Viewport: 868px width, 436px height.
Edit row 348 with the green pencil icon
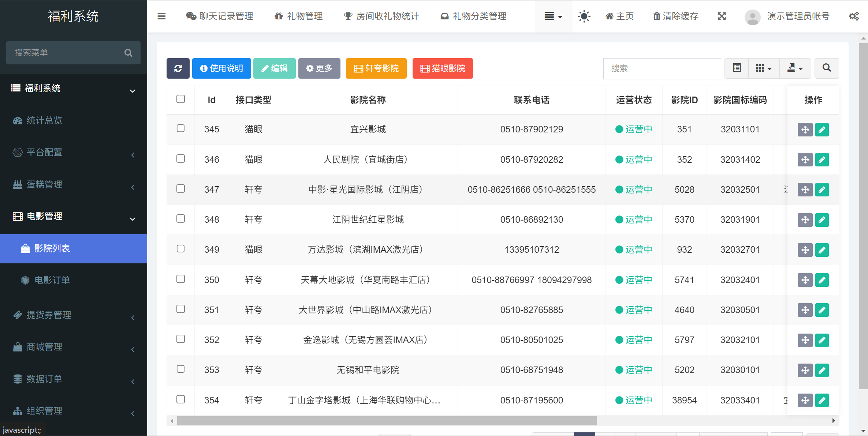click(822, 220)
